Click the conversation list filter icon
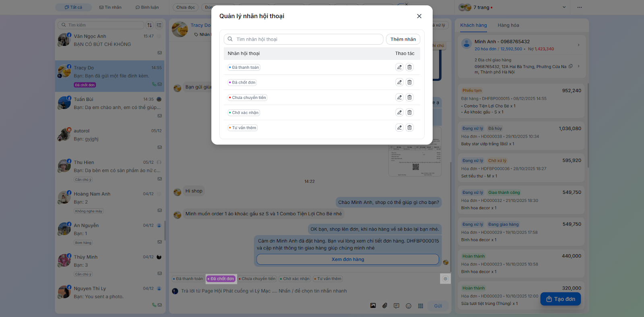The width and height of the screenshot is (644, 317). pyautogui.click(x=159, y=25)
